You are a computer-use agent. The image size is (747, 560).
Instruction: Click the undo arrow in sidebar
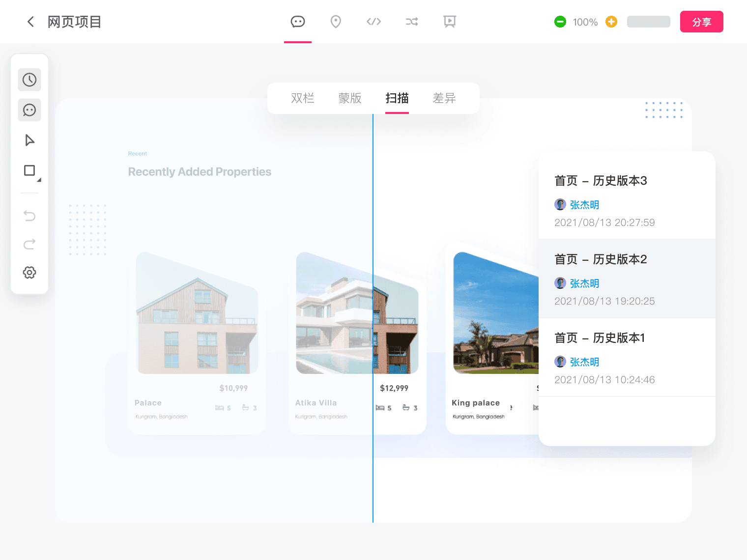(x=29, y=216)
